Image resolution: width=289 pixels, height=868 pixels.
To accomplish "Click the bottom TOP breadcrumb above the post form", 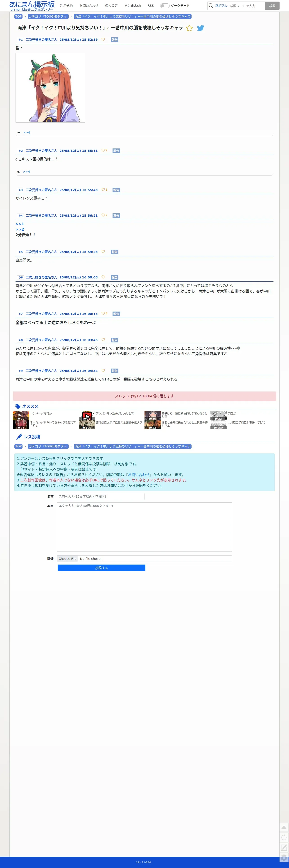I will 18,447.
